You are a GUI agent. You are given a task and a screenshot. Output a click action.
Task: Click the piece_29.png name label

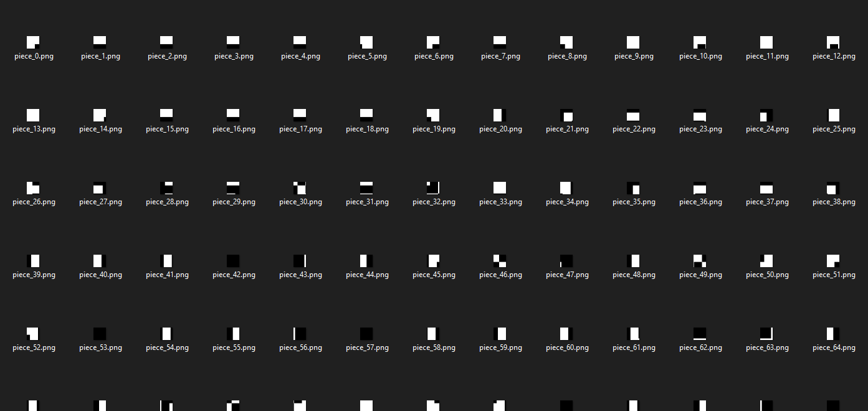click(234, 202)
